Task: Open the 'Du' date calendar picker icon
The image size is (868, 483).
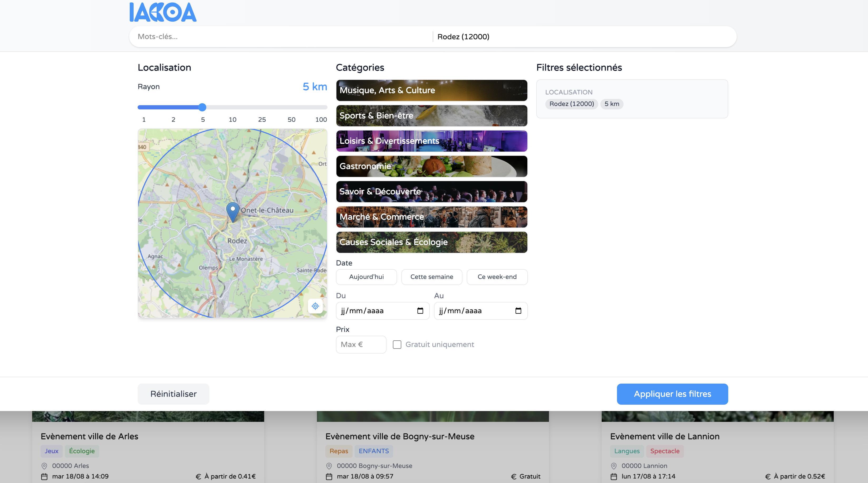Action: click(x=420, y=311)
